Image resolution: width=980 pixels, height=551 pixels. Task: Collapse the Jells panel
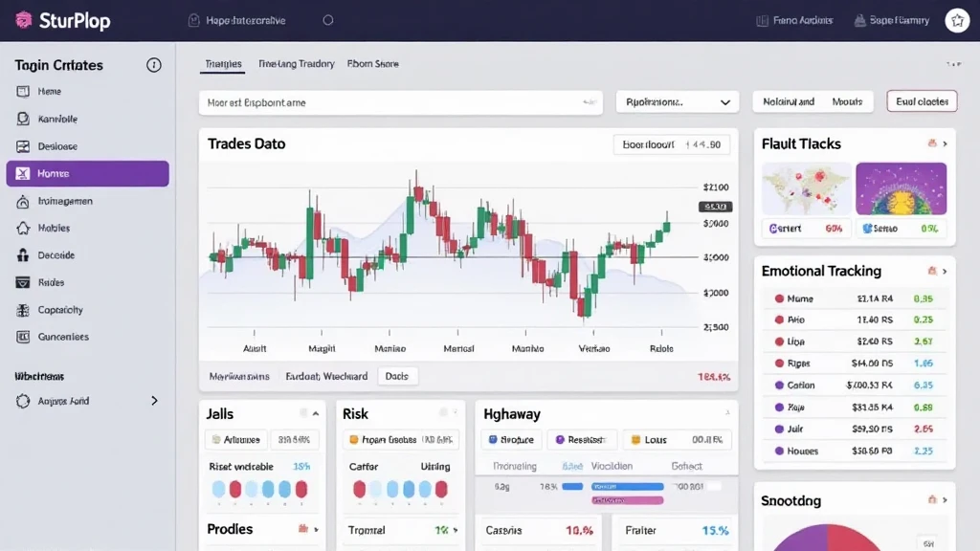tap(316, 413)
